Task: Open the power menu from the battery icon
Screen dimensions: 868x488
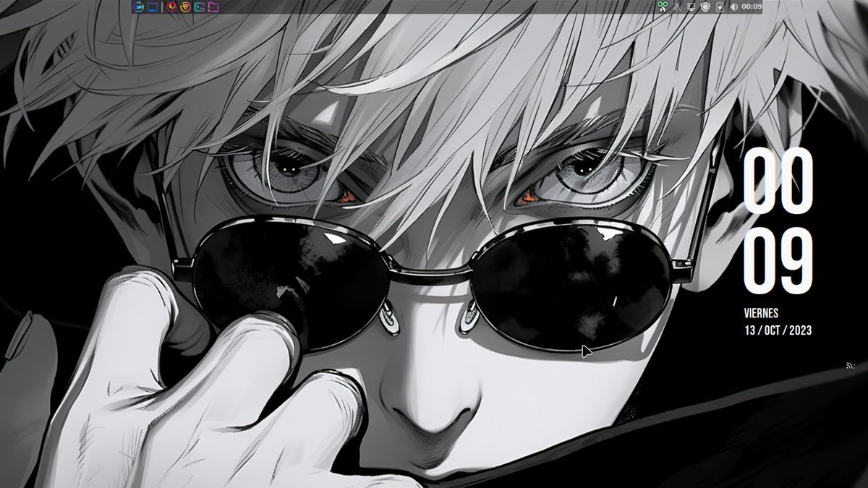Action: pos(720,7)
